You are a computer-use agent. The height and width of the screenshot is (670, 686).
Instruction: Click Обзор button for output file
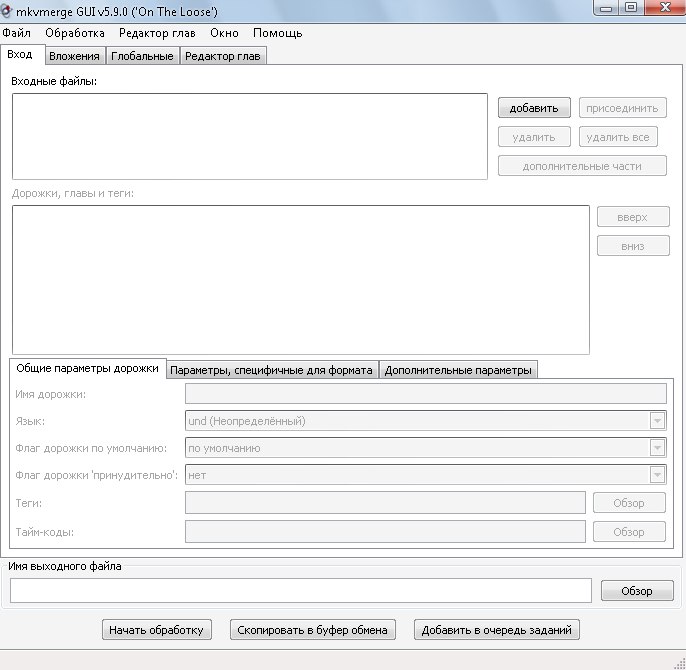pos(636,591)
